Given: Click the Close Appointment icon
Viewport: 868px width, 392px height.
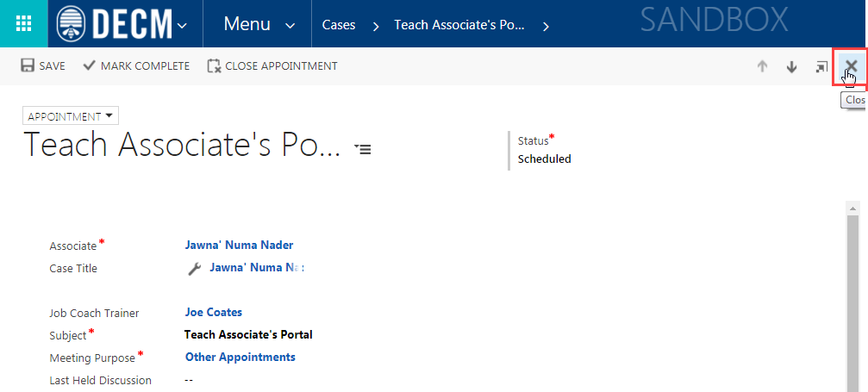Looking at the screenshot, I should pyautogui.click(x=215, y=65).
